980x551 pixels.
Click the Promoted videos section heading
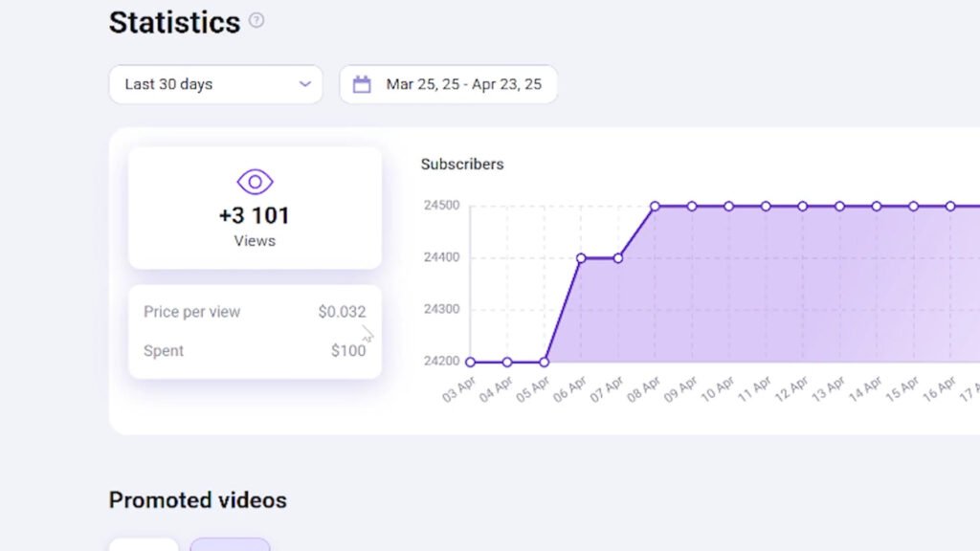197,500
